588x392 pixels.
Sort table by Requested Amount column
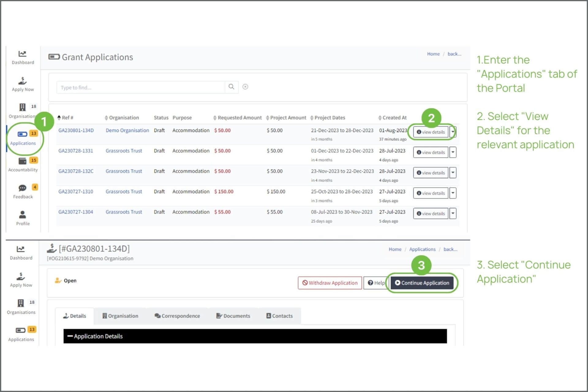[x=237, y=118]
